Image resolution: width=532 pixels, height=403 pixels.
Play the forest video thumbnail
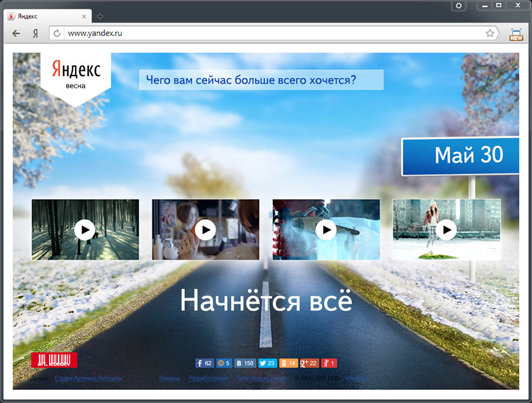coord(85,229)
